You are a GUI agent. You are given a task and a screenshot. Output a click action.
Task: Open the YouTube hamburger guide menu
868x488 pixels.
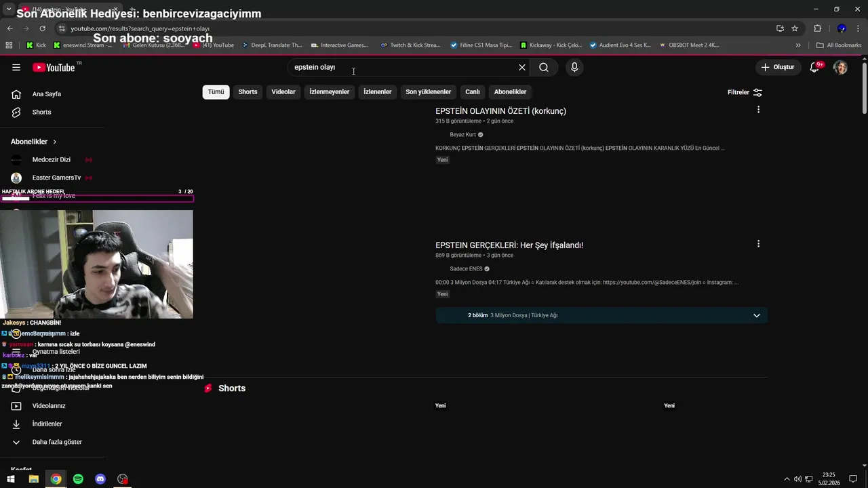16,67
